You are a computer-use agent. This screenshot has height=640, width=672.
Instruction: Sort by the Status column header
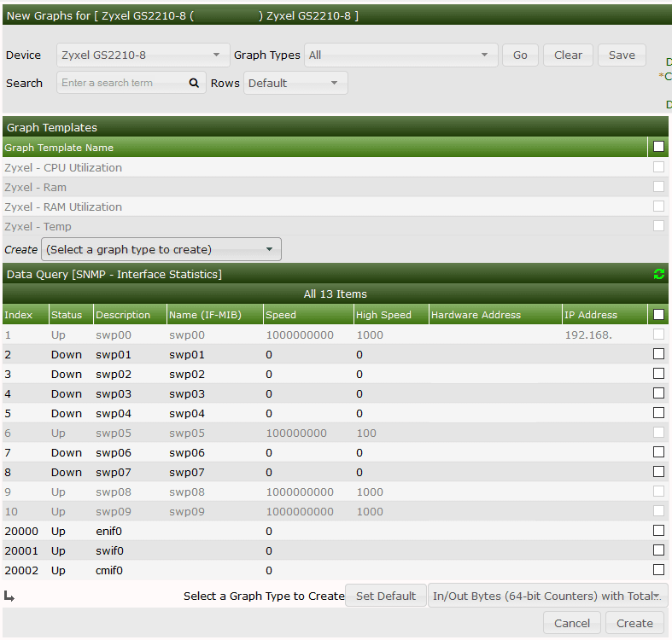[x=67, y=315]
